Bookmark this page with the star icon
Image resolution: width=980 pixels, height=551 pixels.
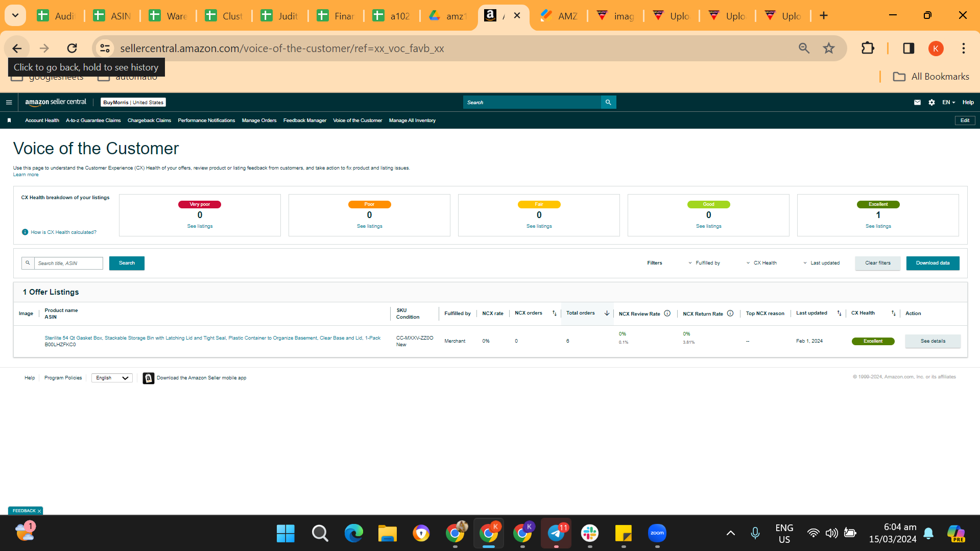click(828, 48)
